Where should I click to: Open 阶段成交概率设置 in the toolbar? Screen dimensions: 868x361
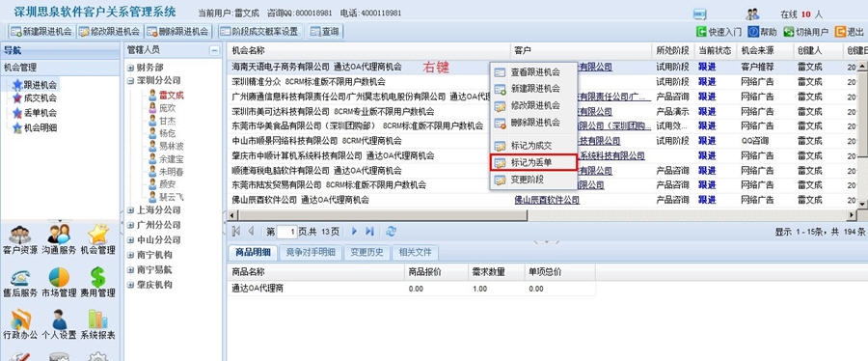point(259,32)
